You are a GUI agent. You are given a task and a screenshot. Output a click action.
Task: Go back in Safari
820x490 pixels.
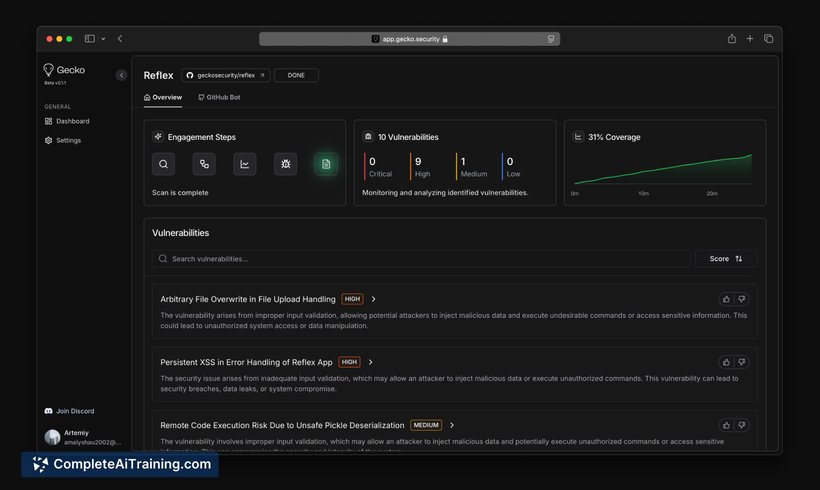coord(120,39)
